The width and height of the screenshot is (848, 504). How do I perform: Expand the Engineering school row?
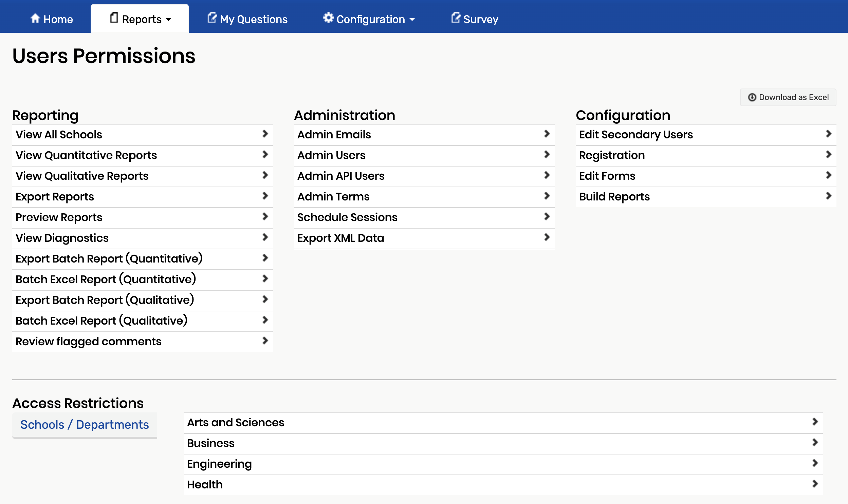tap(503, 464)
